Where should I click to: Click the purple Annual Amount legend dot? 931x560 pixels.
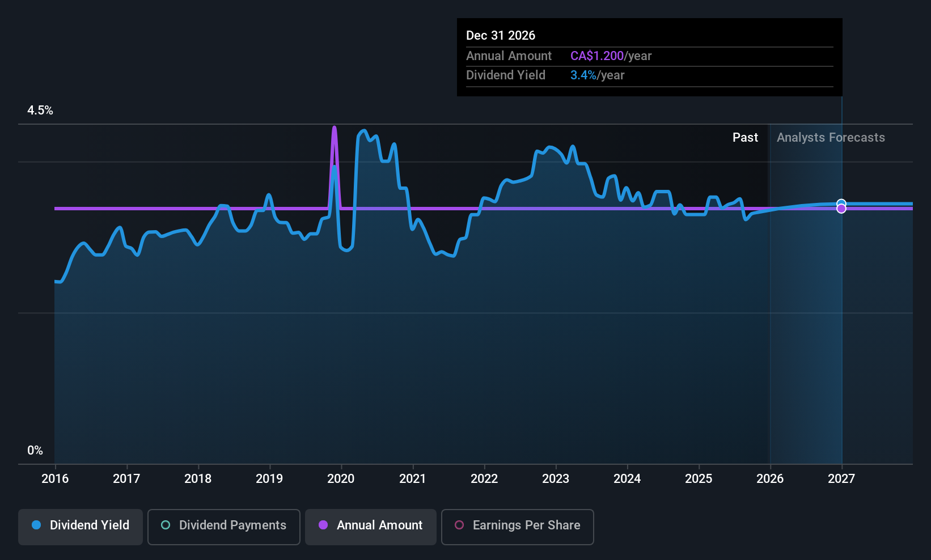pos(323,525)
